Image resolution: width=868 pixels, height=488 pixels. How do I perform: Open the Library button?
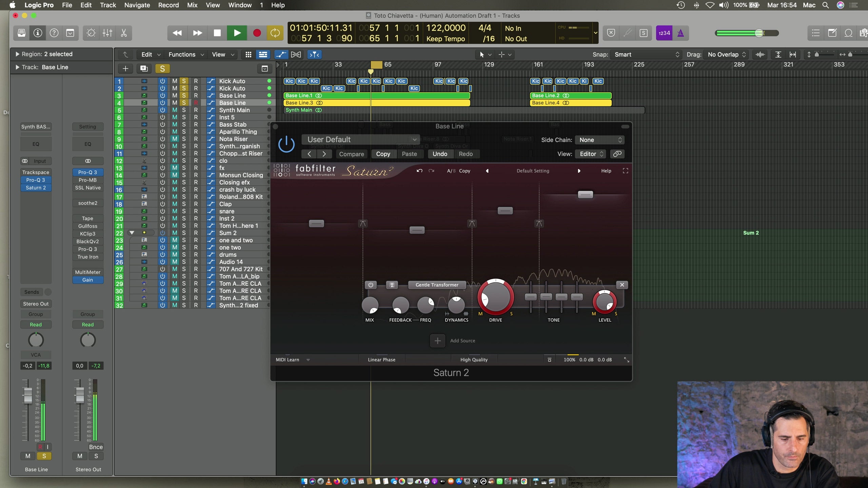tap(21, 33)
